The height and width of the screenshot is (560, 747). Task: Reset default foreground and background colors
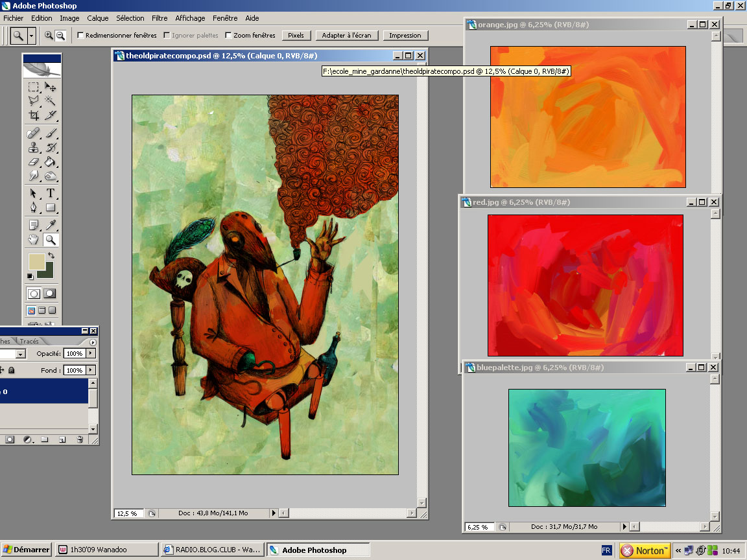[x=30, y=276]
